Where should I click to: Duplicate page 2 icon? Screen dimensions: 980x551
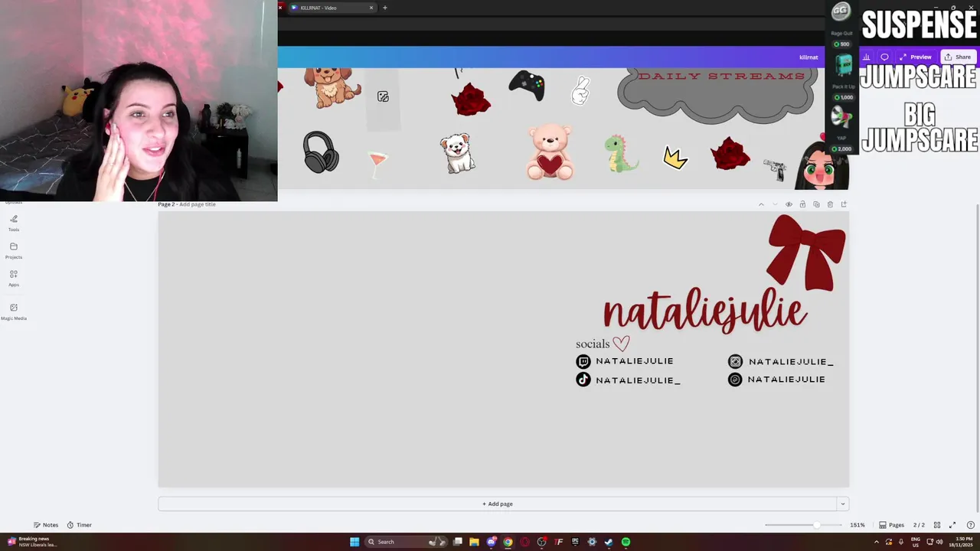[816, 204]
